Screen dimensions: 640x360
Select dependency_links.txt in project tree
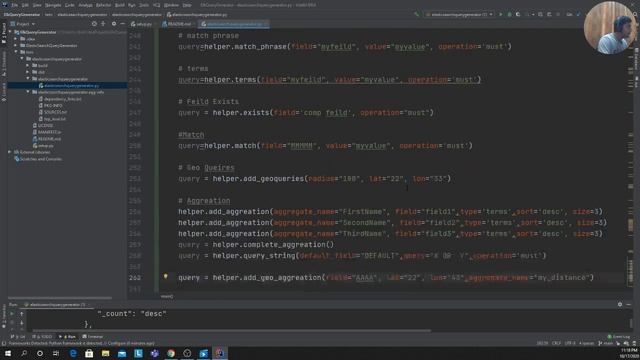click(x=60, y=99)
